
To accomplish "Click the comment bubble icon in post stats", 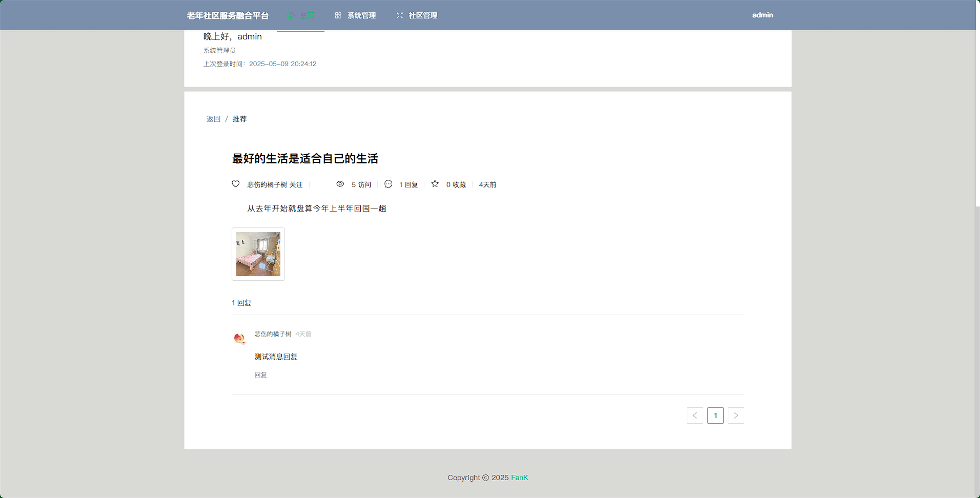I will (389, 184).
